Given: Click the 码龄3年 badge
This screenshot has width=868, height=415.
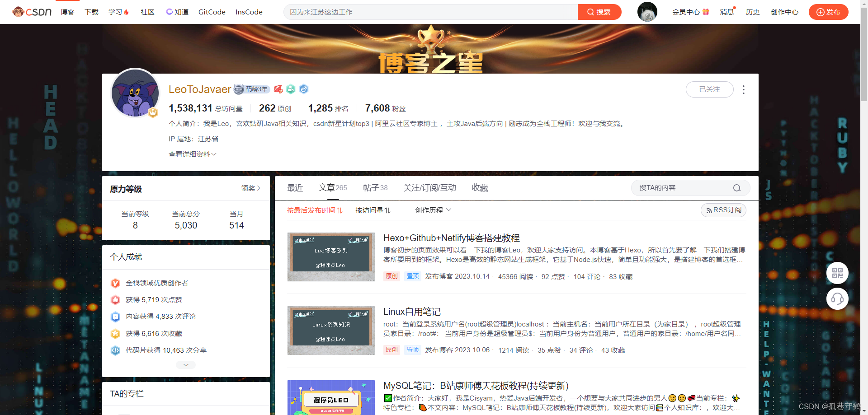Looking at the screenshot, I should [252, 89].
